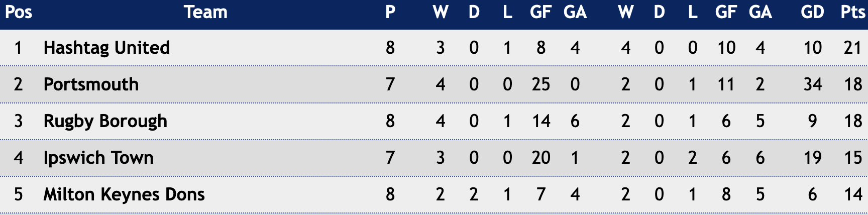
Task: Click Portsmouth's home goals value 25
Action: (x=541, y=84)
